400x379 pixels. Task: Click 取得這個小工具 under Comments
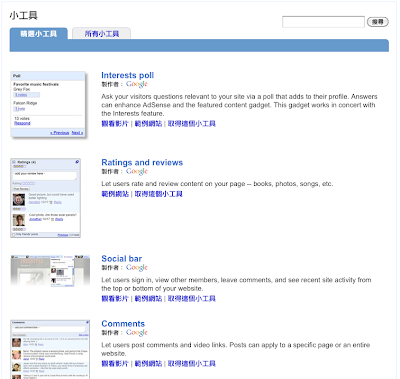click(192, 364)
